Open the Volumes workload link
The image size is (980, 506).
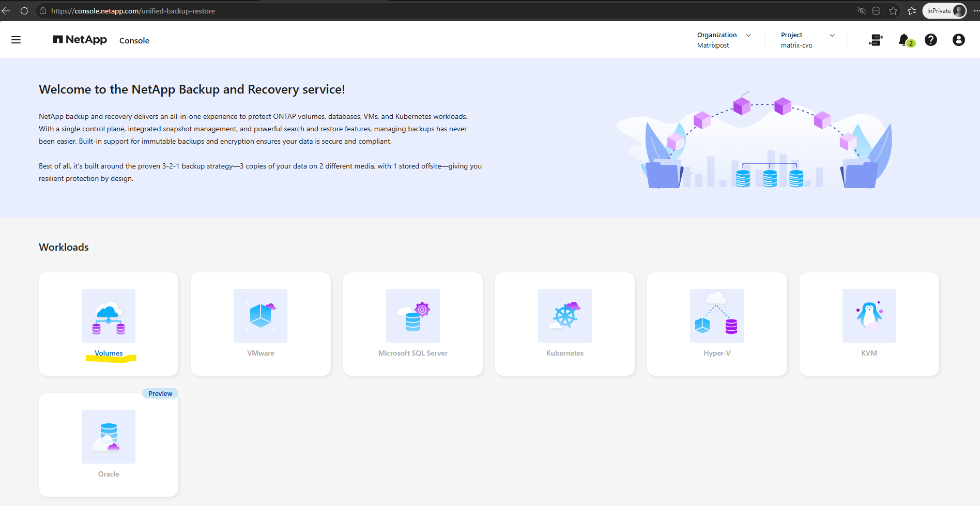point(109,353)
